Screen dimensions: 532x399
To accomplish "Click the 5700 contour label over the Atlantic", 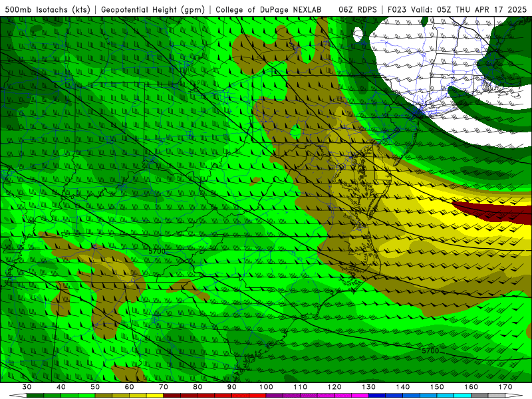I will click(430, 351).
